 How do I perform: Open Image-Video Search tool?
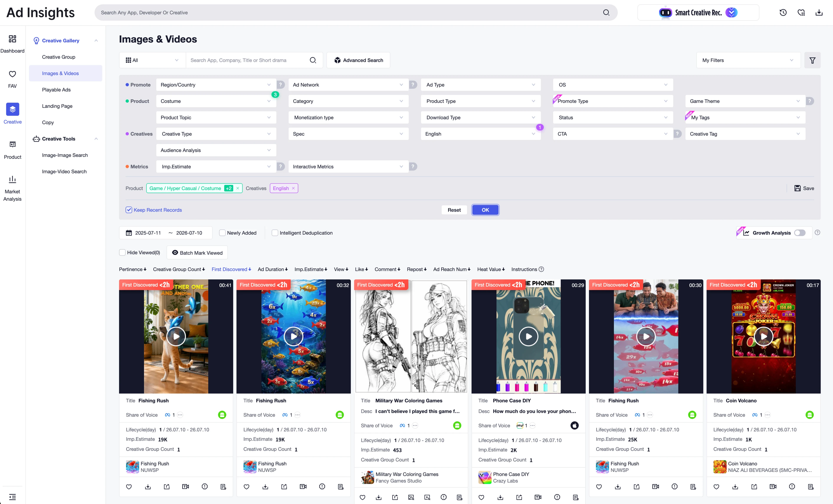[x=64, y=172]
